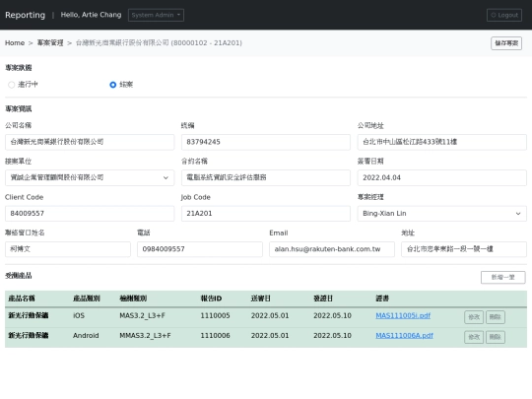Screen dimensions: 532x399
Task: Click save project button in breadcrumb bar
Action: (506, 43)
